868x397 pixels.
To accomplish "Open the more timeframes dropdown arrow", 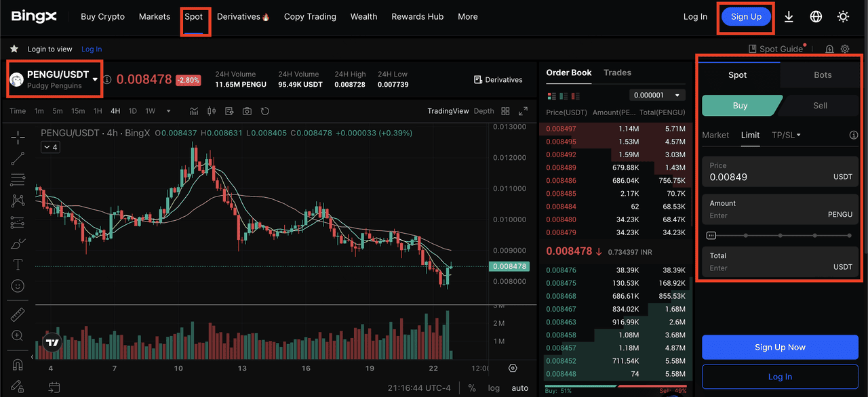I will [x=168, y=111].
